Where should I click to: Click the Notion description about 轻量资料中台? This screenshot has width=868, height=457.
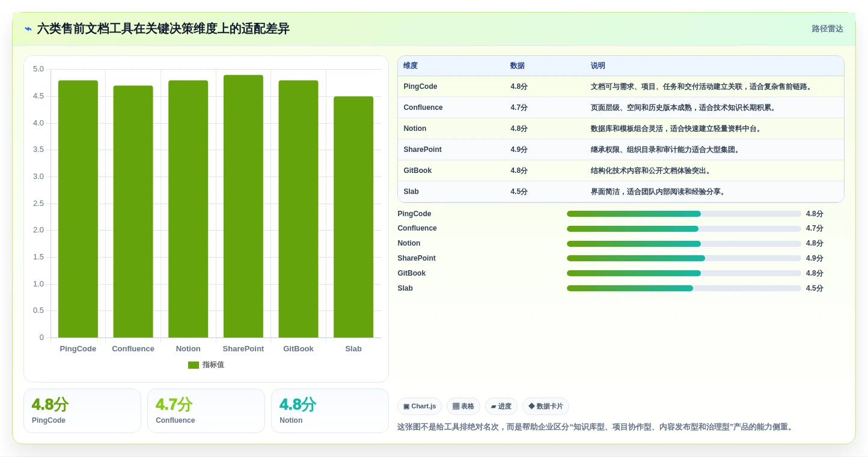click(677, 129)
